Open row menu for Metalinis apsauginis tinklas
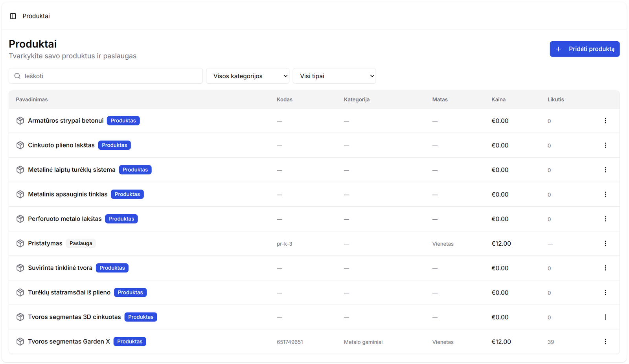This screenshot has height=364, width=629. coord(605,194)
